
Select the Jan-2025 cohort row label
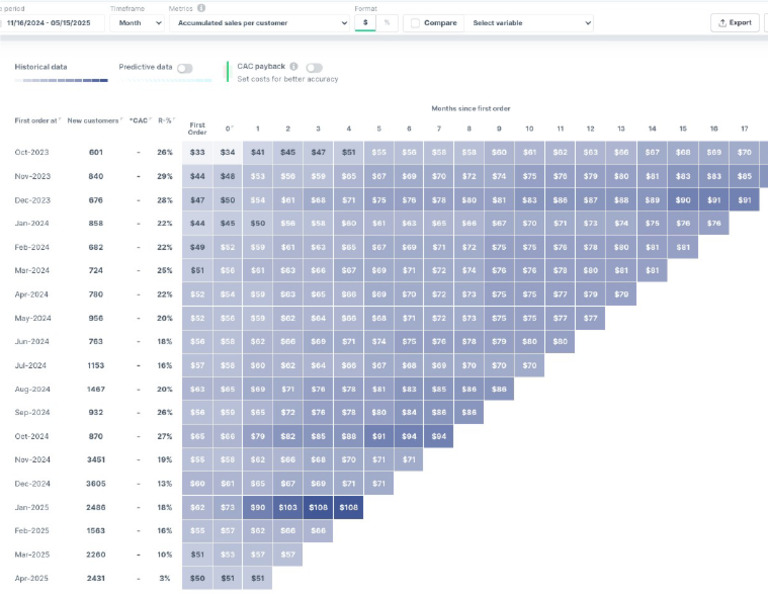click(32, 507)
